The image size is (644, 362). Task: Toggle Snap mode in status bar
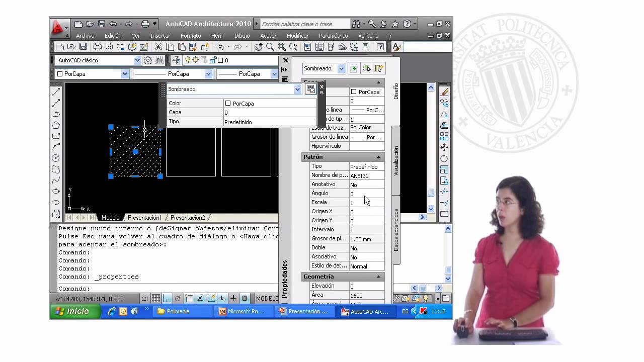145,298
